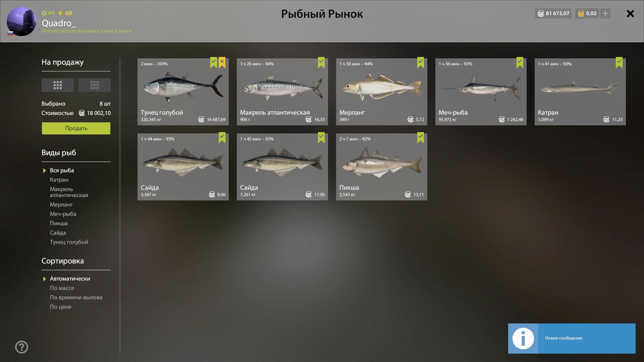Sort the fish list По массе
This screenshot has width=644, height=362.
[62, 288]
